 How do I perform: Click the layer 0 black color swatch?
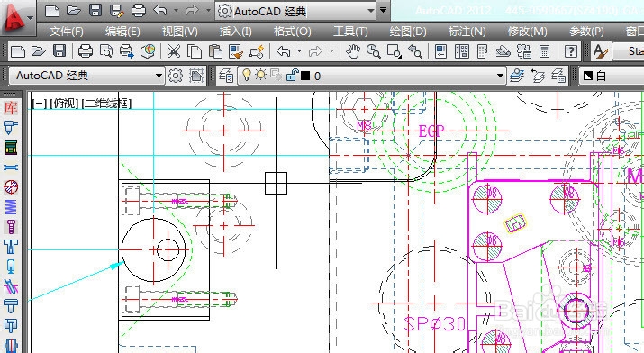coord(305,76)
